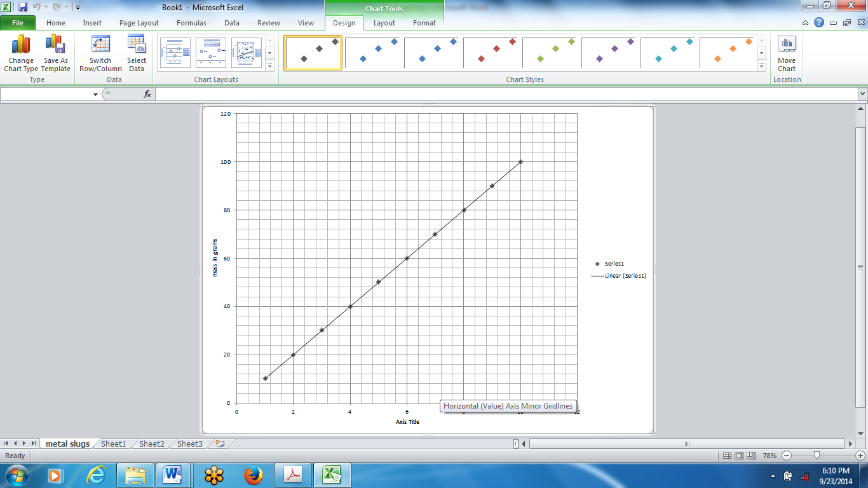Switch to the Sheet2 worksheet tab
This screenshot has height=488, width=868.
coord(151,444)
